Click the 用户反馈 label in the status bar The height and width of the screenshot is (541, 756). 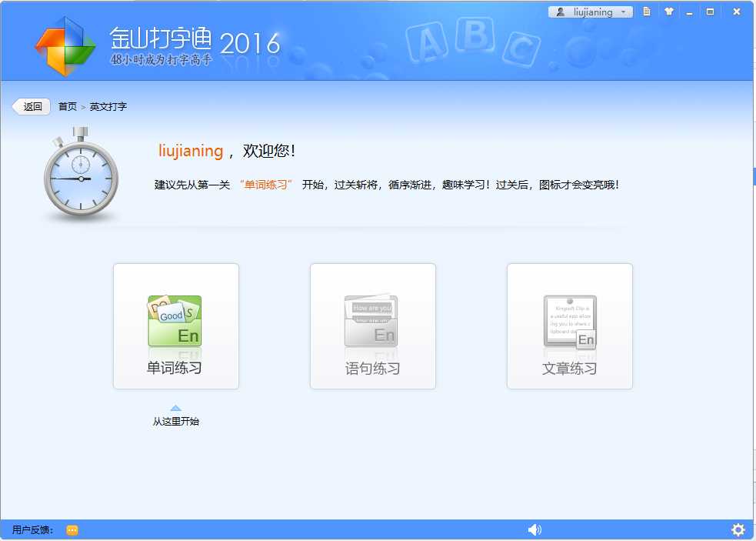[x=32, y=530]
